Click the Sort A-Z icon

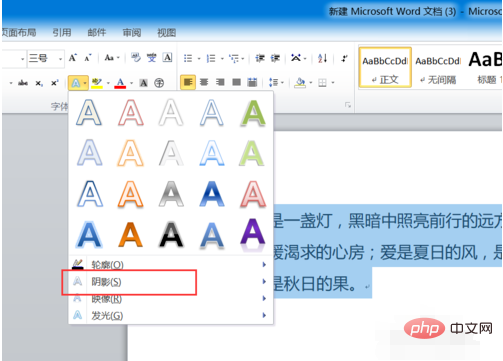tap(322, 58)
